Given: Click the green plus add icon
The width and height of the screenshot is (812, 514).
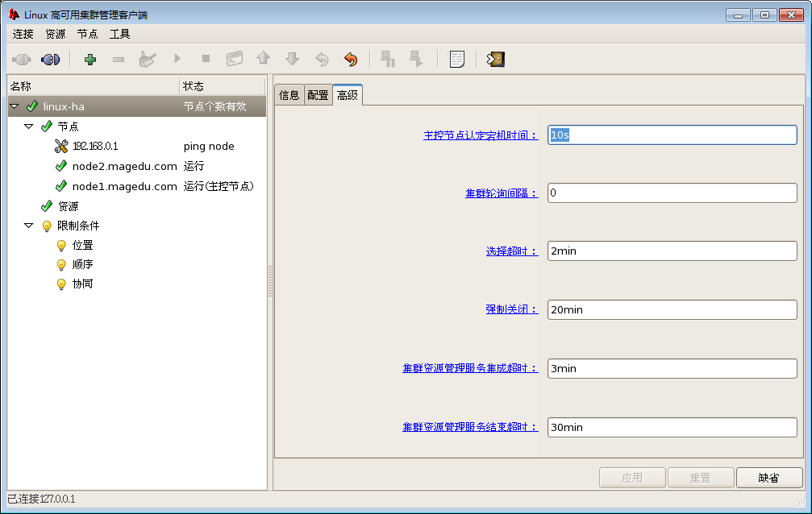Looking at the screenshot, I should [x=90, y=60].
